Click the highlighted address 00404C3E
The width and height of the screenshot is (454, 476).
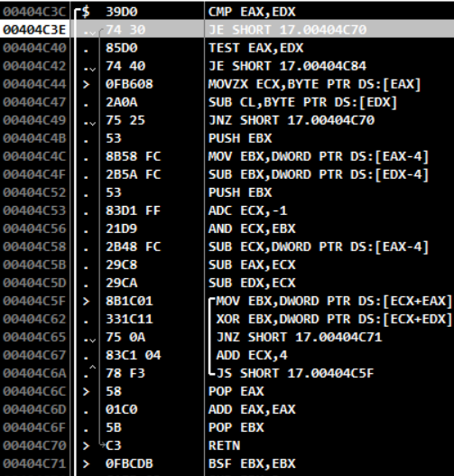(34, 30)
